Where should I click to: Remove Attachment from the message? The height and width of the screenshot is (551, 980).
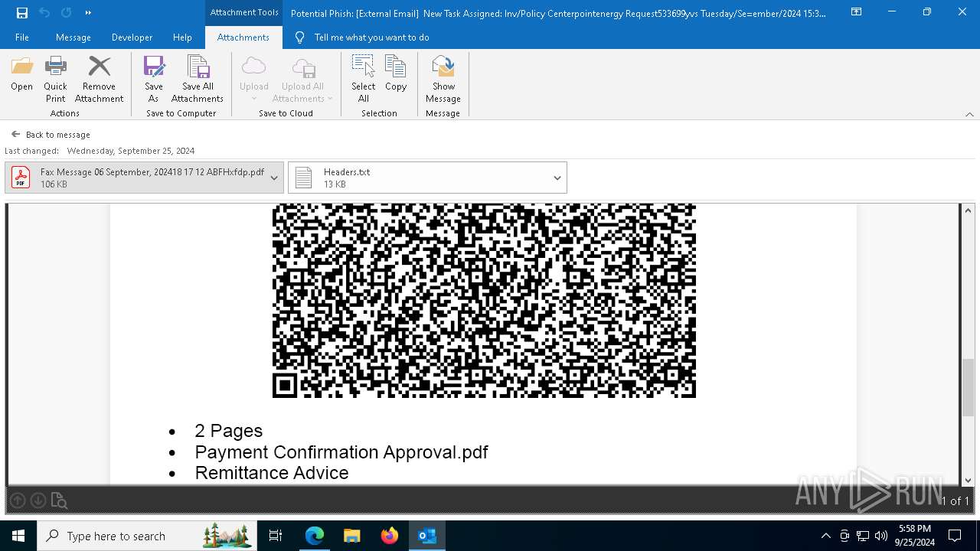[x=99, y=80]
